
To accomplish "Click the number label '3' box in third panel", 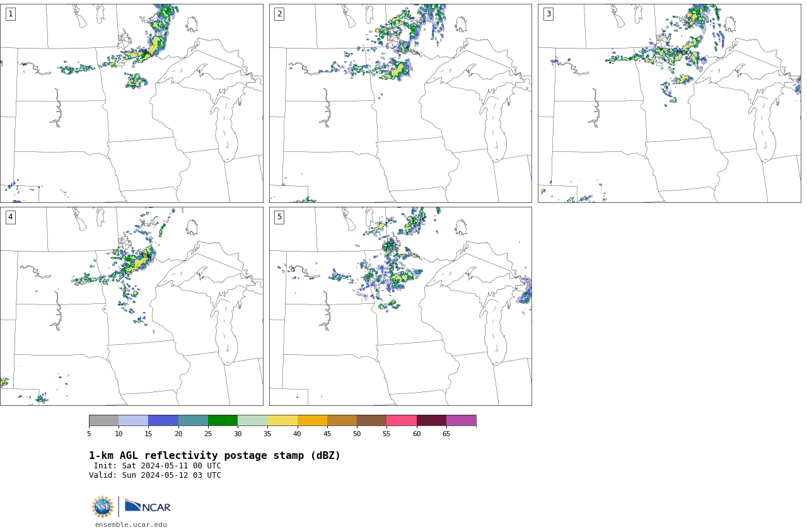I will 548,14.
